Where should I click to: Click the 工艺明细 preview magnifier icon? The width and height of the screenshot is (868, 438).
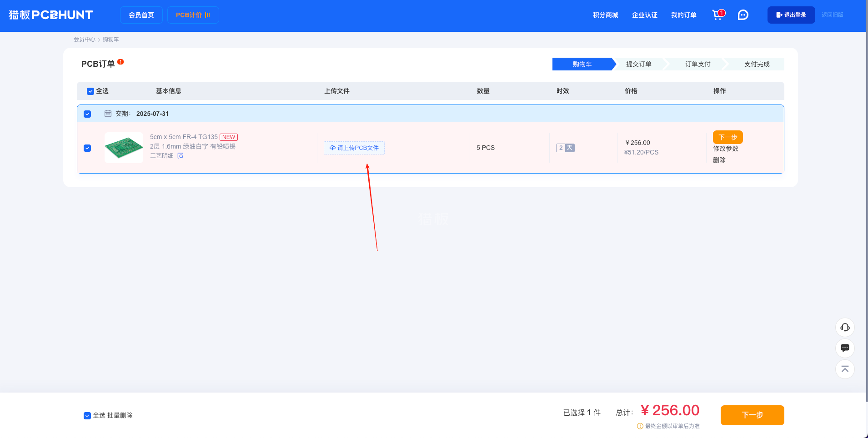click(181, 155)
